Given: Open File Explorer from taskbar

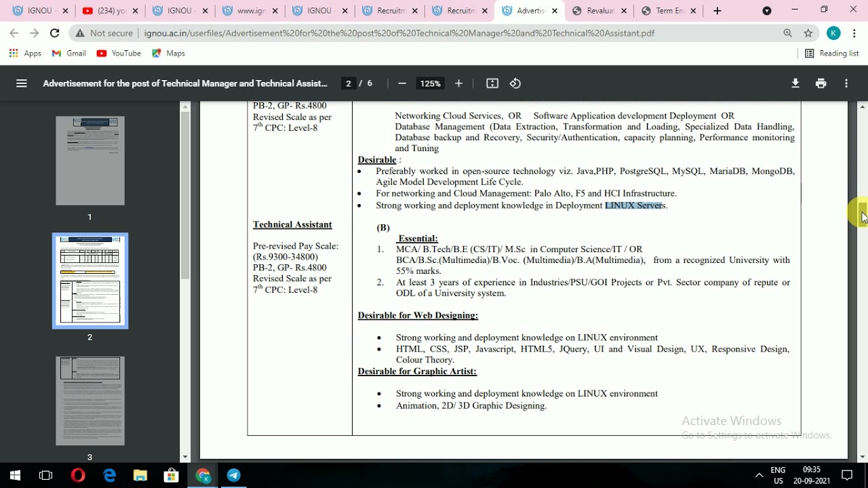Looking at the screenshot, I should tap(140, 475).
